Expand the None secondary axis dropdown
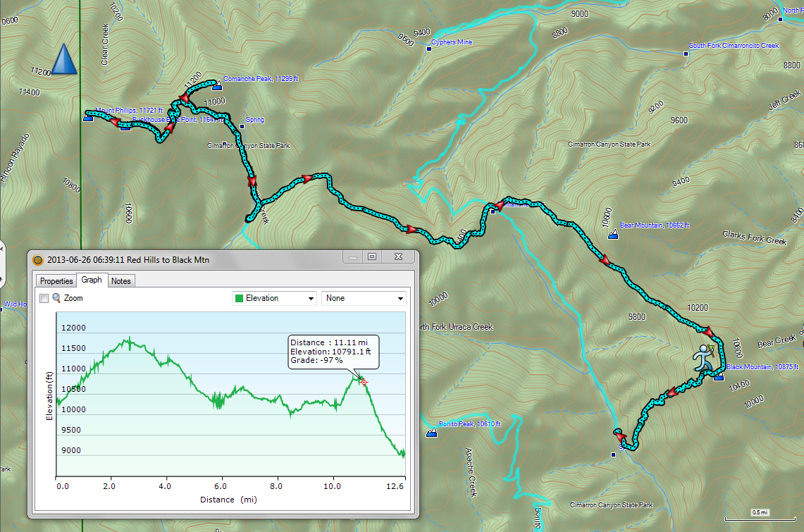Image resolution: width=804 pixels, height=532 pixels. [x=364, y=298]
